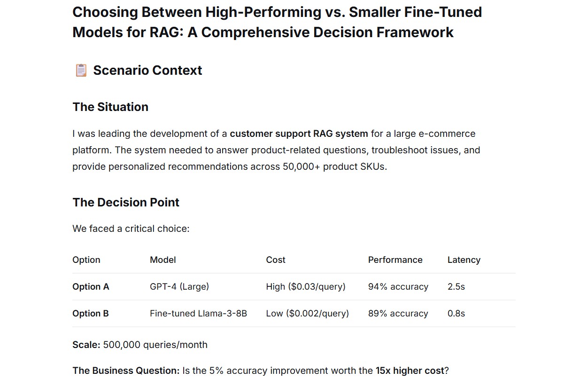Screen dimensions: 588x387
Task: Click The Situation heading
Action: [x=110, y=107]
